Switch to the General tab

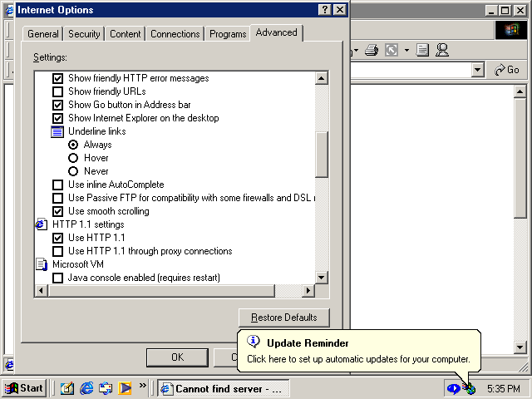pos(43,34)
